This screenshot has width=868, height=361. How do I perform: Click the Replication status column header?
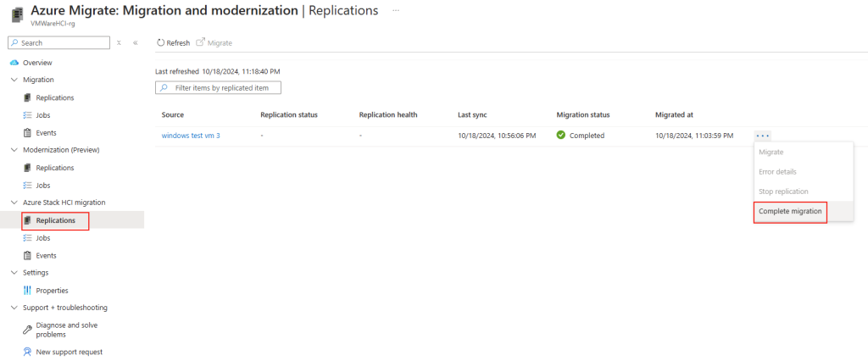tap(289, 114)
